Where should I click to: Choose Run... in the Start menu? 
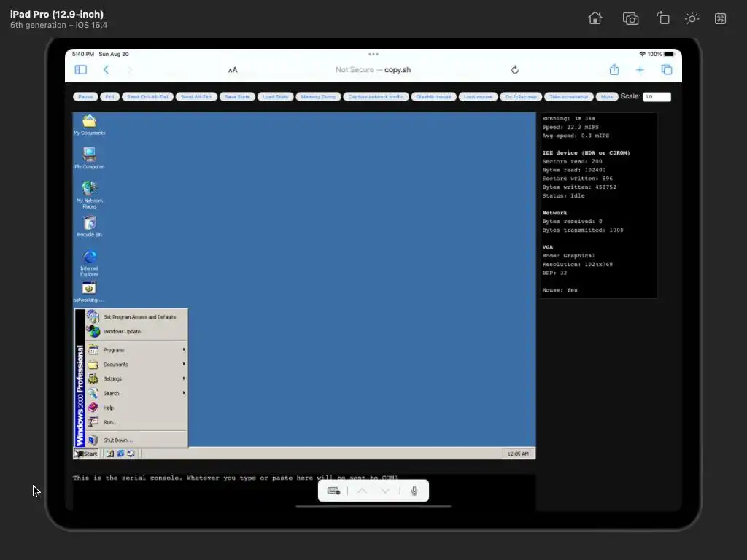[136, 422]
